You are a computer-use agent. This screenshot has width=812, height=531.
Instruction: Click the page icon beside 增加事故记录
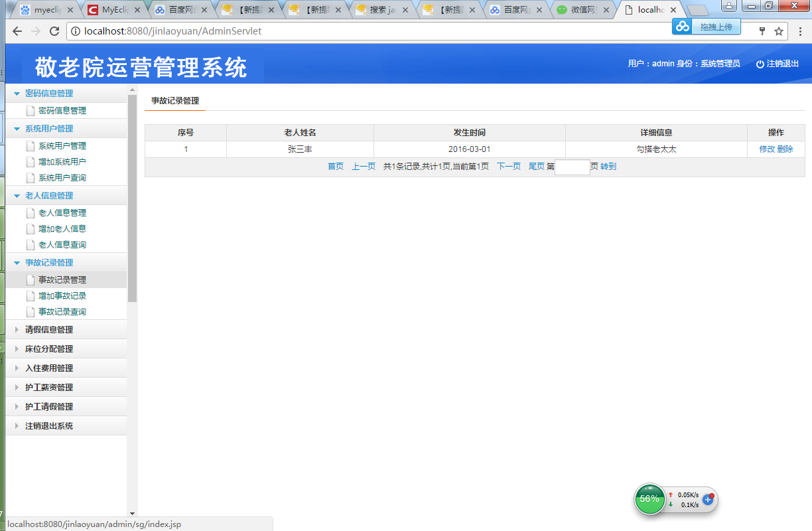[x=30, y=296]
